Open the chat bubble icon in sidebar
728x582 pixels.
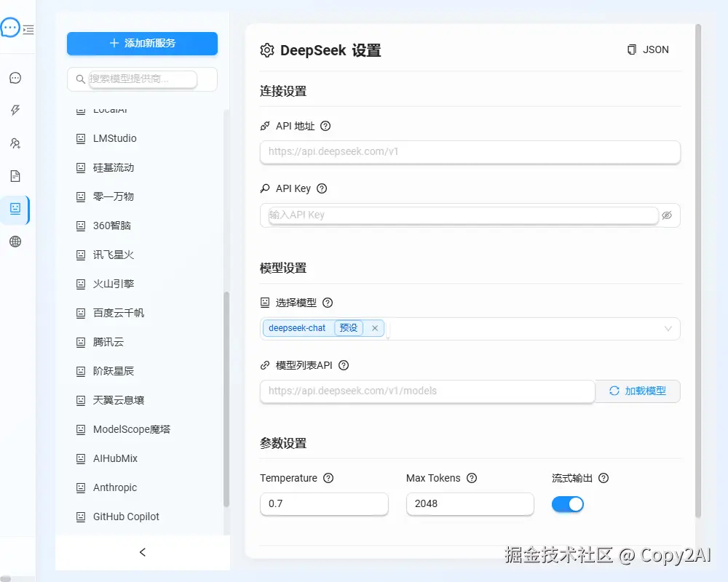point(15,78)
